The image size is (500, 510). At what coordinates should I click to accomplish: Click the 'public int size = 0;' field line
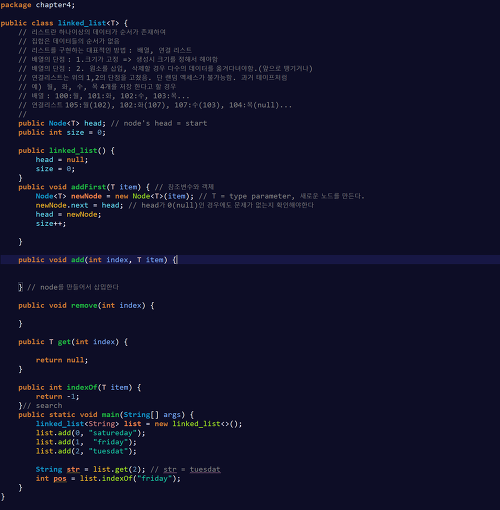click(x=62, y=132)
